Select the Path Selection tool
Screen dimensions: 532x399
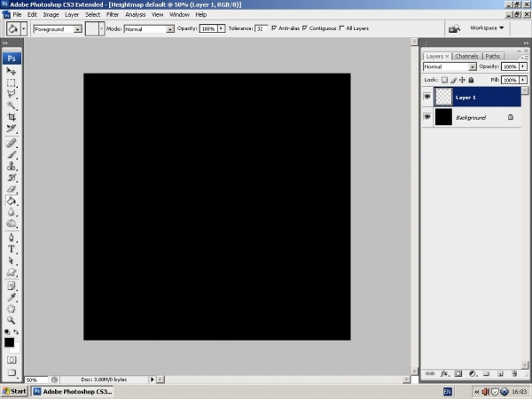coord(12,261)
